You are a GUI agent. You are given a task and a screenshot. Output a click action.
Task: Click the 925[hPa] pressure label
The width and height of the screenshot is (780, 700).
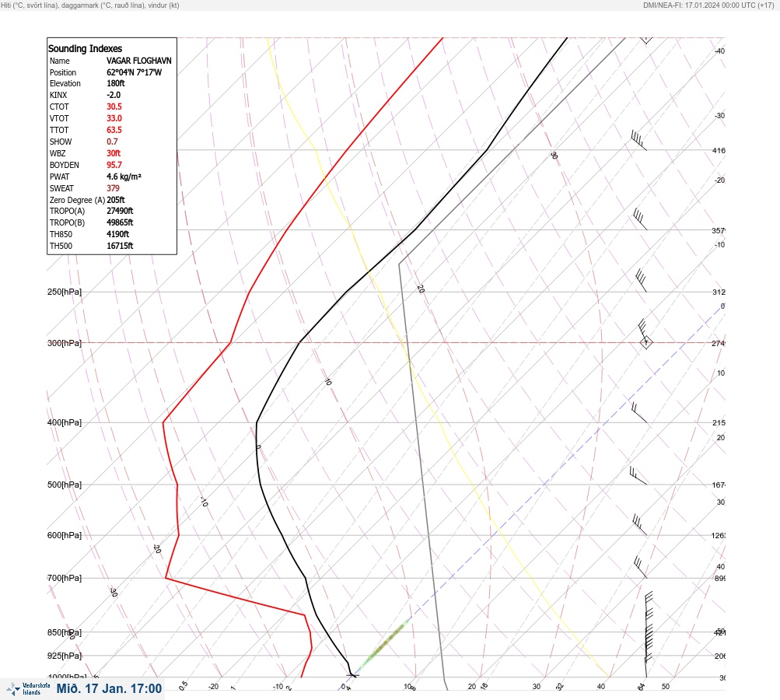(x=65, y=656)
